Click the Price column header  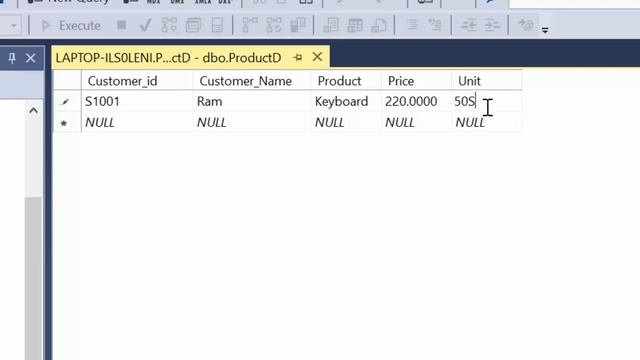(416, 81)
